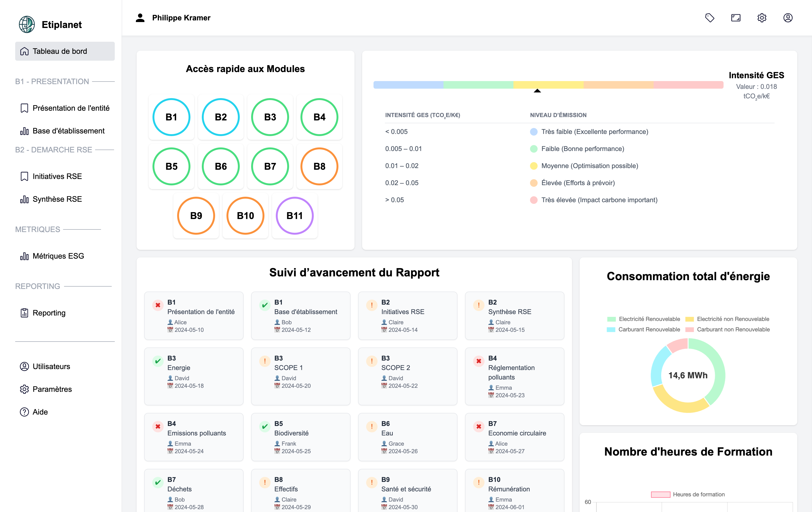This screenshot has width=812, height=512.
Task: Click the red X on B4 Emissions polluants
Action: tap(157, 426)
